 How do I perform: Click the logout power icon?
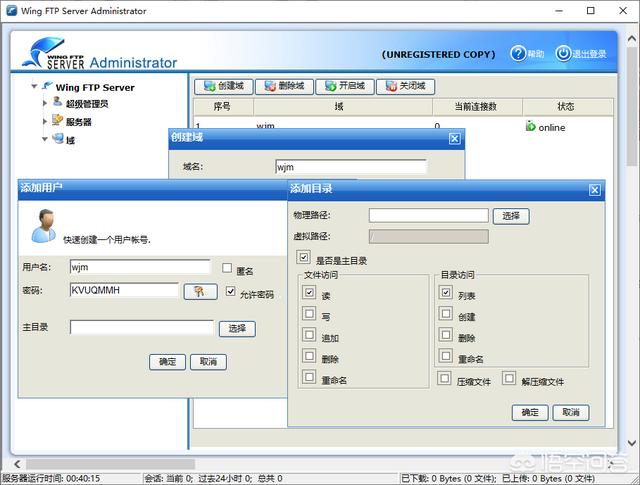[x=563, y=53]
